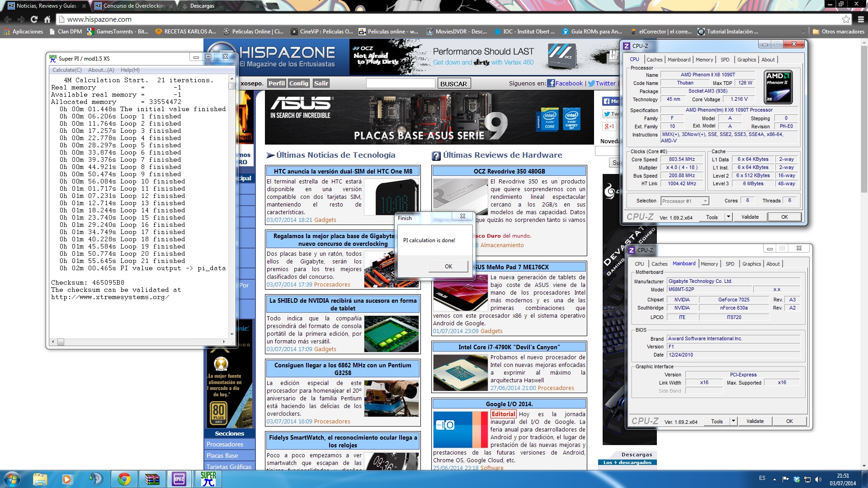Bookmark page with the star icon
The image size is (868, 488).
846,19
